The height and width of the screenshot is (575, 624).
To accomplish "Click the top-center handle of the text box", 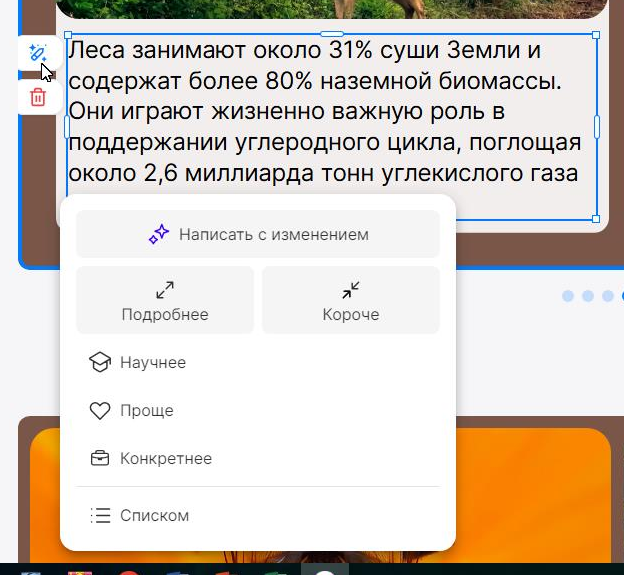I will click(x=332, y=34).
